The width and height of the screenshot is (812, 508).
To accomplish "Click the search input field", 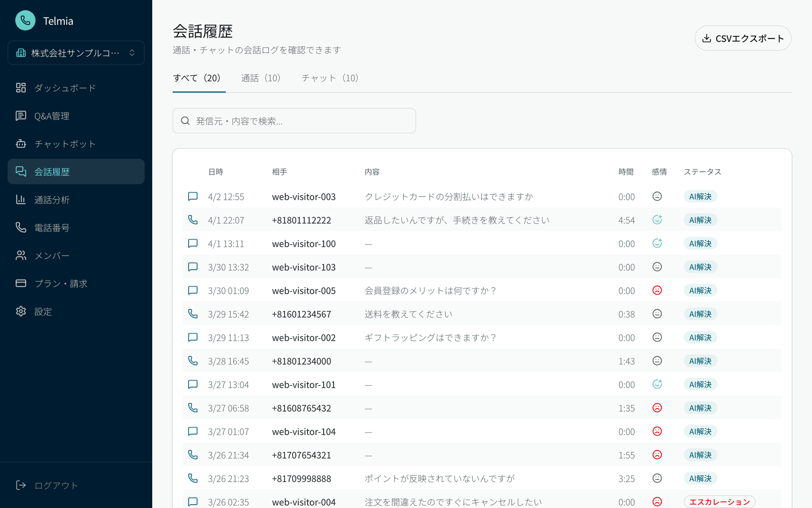I will 294,121.
